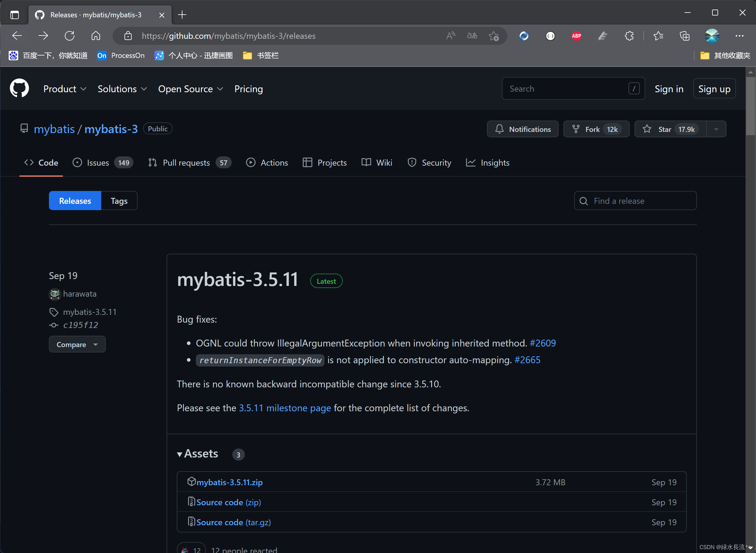Screen dimensions: 756x553
Task: Select the Code tab
Action: [x=41, y=163]
